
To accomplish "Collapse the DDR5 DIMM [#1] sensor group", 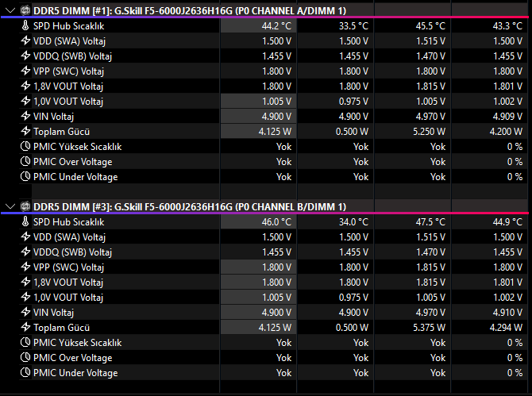I will click(10, 10).
